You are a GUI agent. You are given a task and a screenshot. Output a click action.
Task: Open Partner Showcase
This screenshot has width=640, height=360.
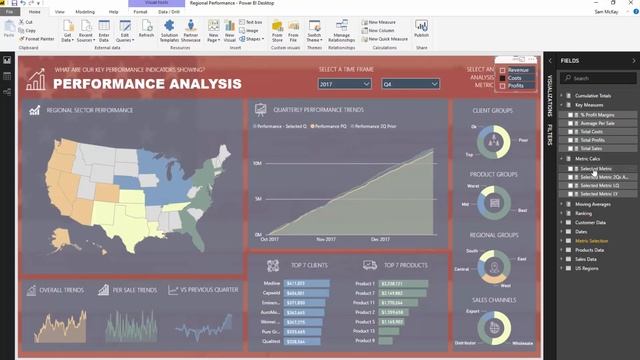coord(191,31)
